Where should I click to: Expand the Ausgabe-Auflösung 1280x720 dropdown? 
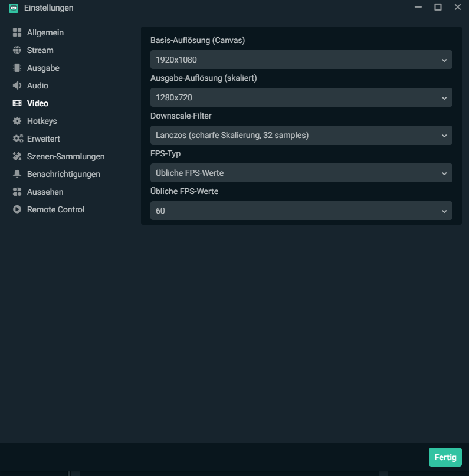click(x=301, y=97)
